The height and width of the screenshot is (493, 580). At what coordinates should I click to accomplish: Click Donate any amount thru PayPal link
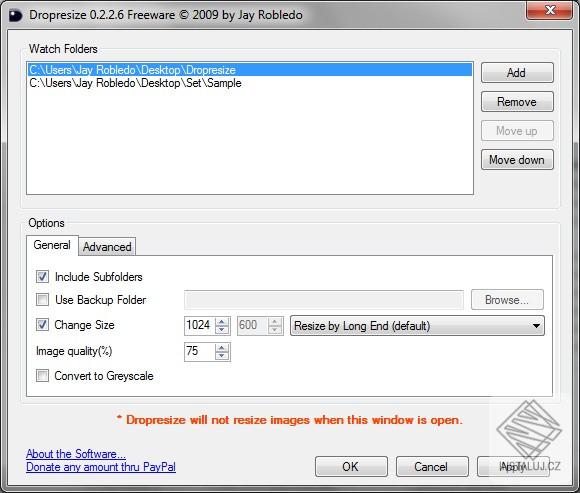click(x=101, y=467)
